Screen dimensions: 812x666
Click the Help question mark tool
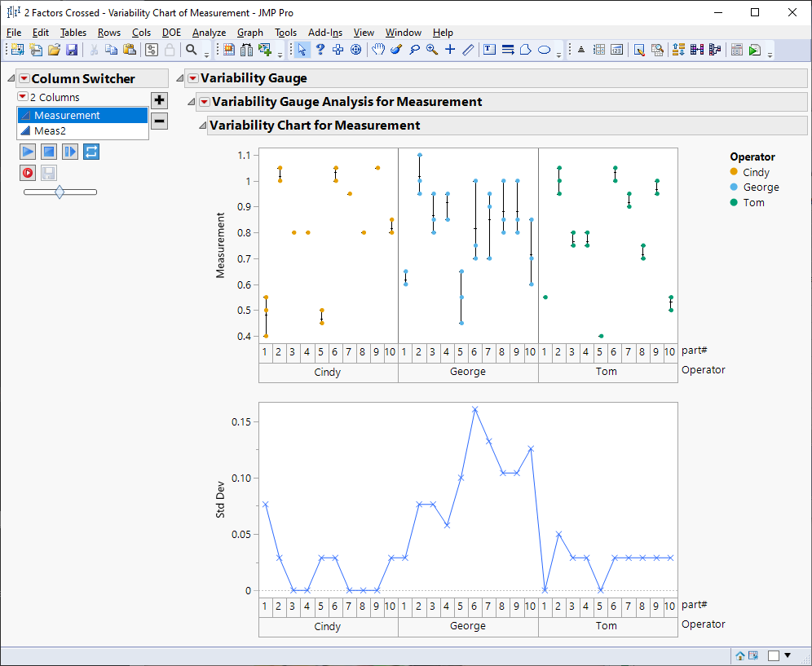coord(320,50)
